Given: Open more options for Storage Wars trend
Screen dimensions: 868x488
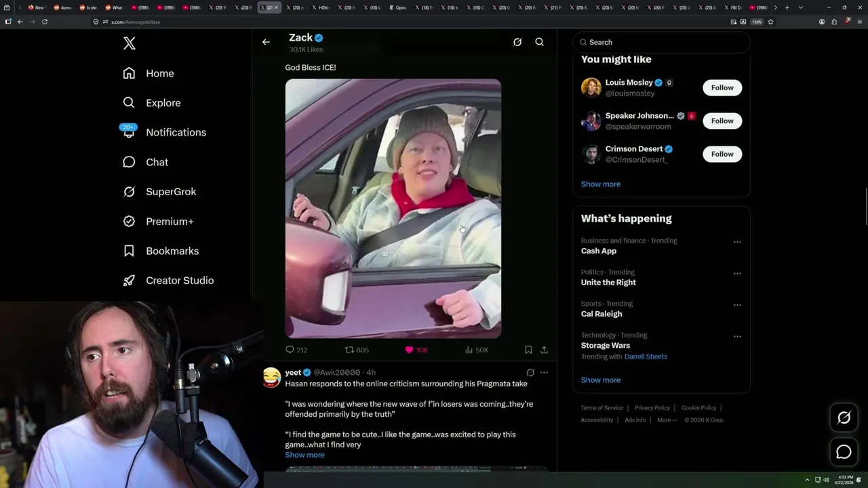Looking at the screenshot, I should click(x=737, y=337).
